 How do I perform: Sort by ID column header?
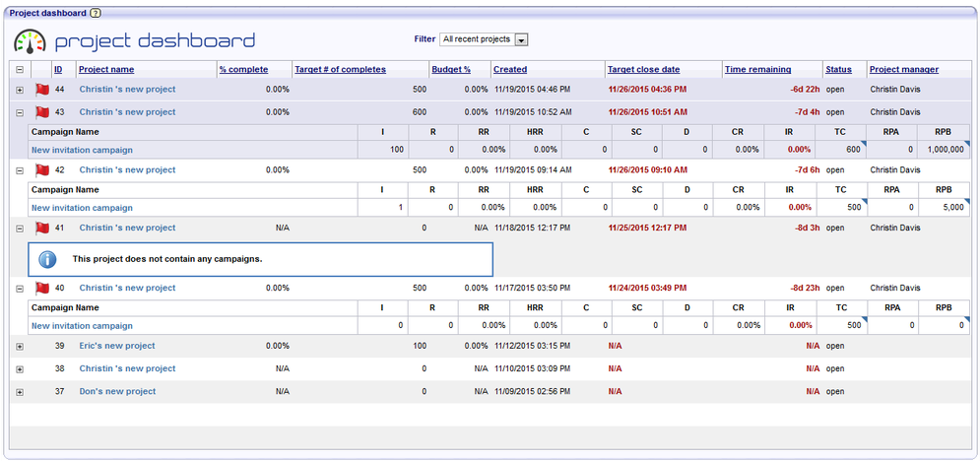click(x=58, y=69)
